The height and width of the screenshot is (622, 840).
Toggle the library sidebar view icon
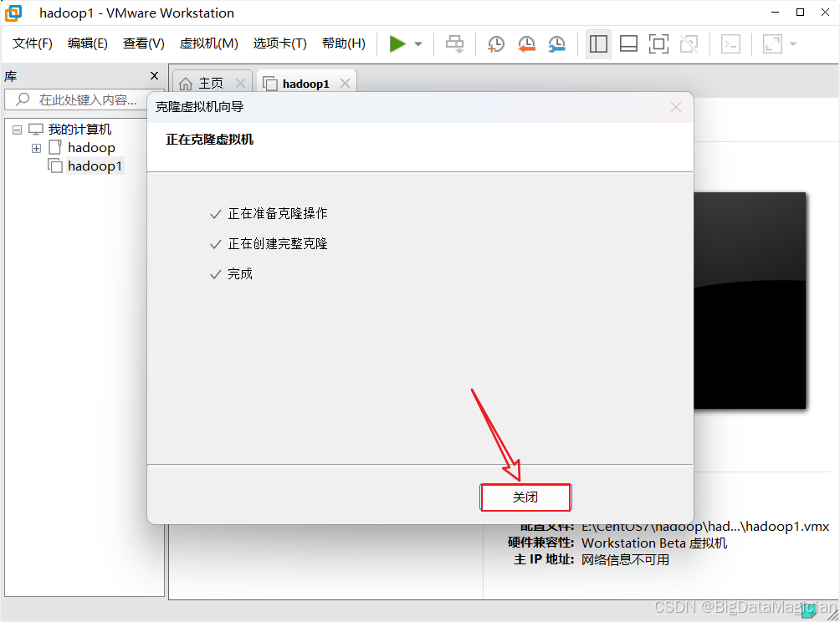pos(598,44)
